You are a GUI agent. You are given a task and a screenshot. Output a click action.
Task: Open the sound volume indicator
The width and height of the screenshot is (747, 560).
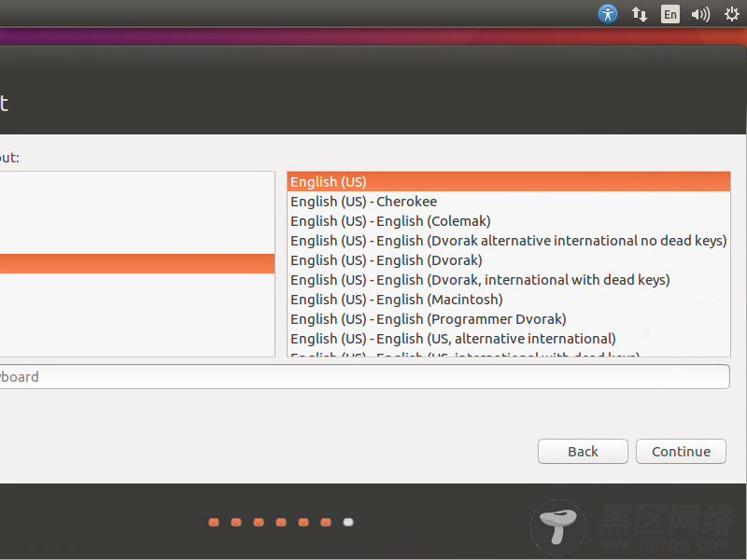(700, 14)
